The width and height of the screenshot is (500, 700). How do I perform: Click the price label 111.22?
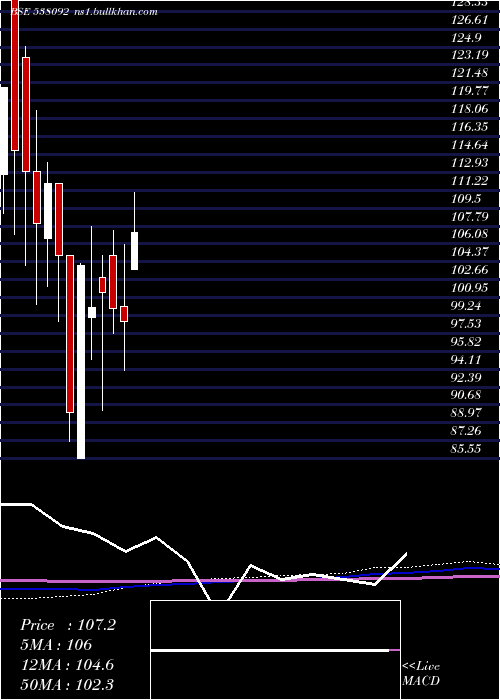coord(470,180)
